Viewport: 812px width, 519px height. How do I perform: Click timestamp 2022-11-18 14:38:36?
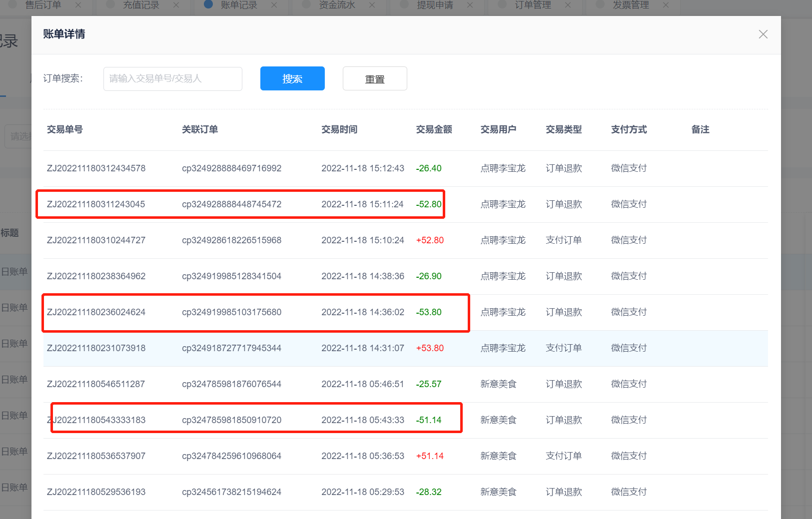pos(363,276)
